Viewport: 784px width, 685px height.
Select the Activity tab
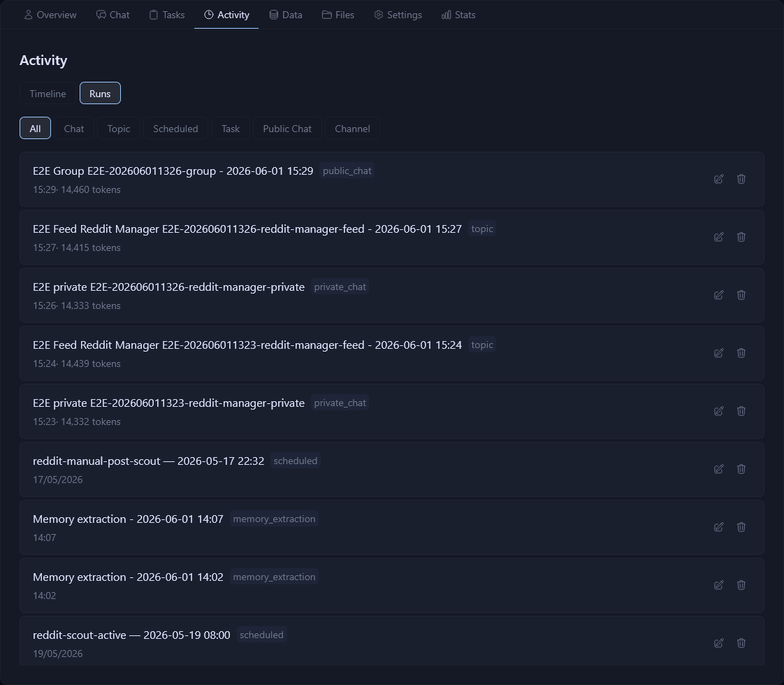[226, 15]
